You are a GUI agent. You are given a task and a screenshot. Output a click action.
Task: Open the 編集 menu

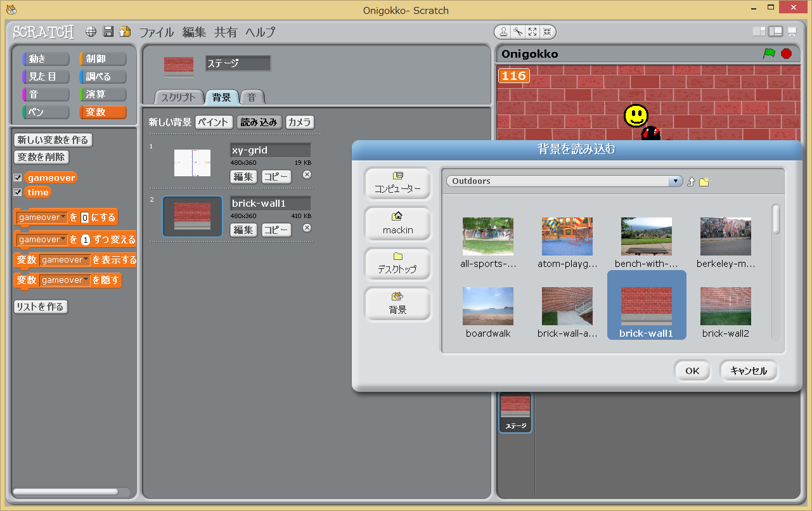point(194,32)
